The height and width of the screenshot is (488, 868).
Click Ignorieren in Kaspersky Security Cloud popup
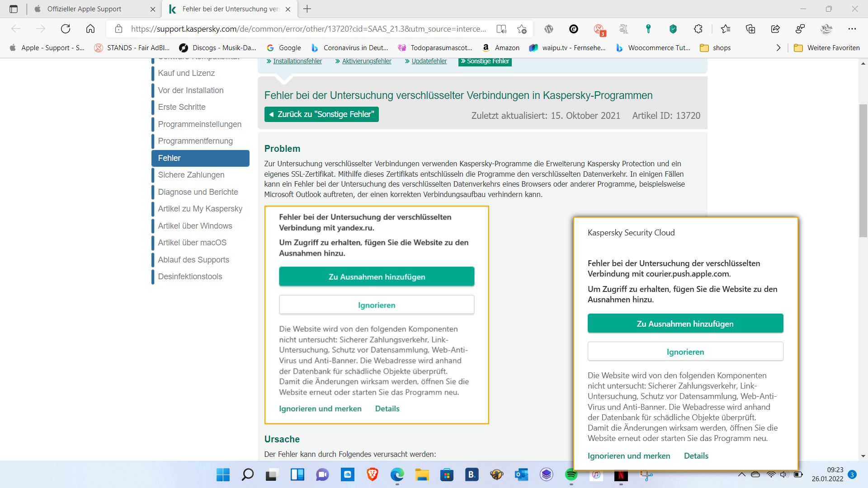pyautogui.click(x=685, y=352)
